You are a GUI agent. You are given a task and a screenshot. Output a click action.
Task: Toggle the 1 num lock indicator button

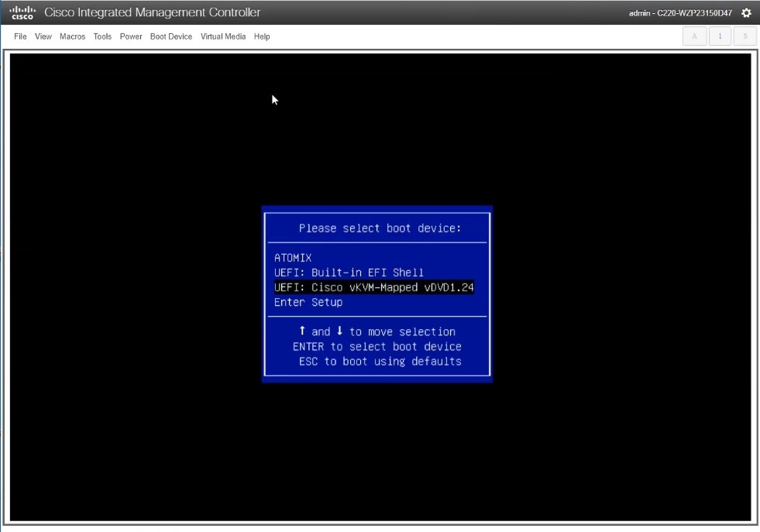(x=720, y=36)
